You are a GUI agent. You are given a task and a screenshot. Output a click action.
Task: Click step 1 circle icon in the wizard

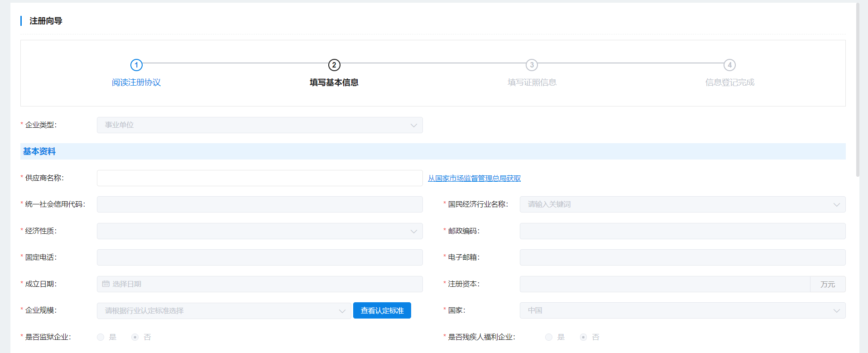(136, 65)
